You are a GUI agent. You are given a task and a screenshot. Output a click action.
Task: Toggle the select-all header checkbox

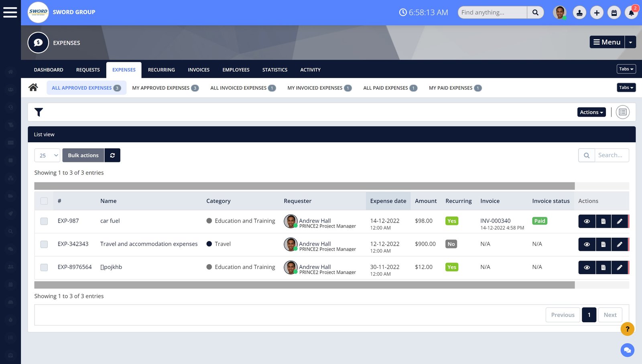click(x=44, y=201)
